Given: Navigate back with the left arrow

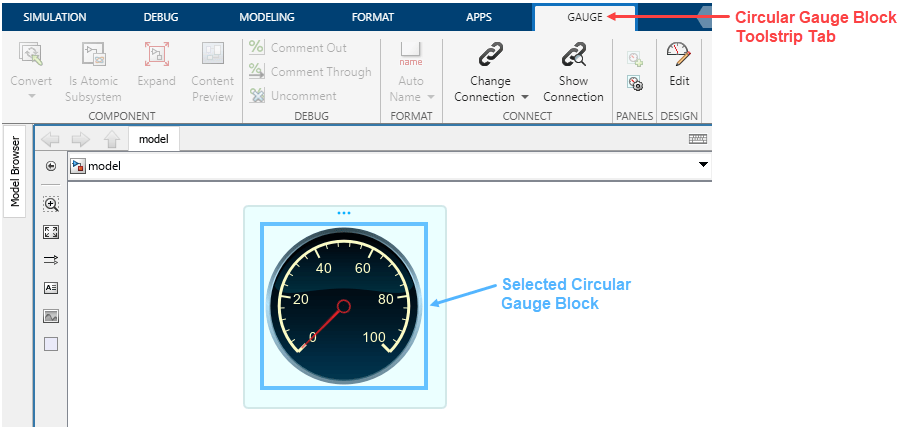Looking at the screenshot, I should 50,139.
